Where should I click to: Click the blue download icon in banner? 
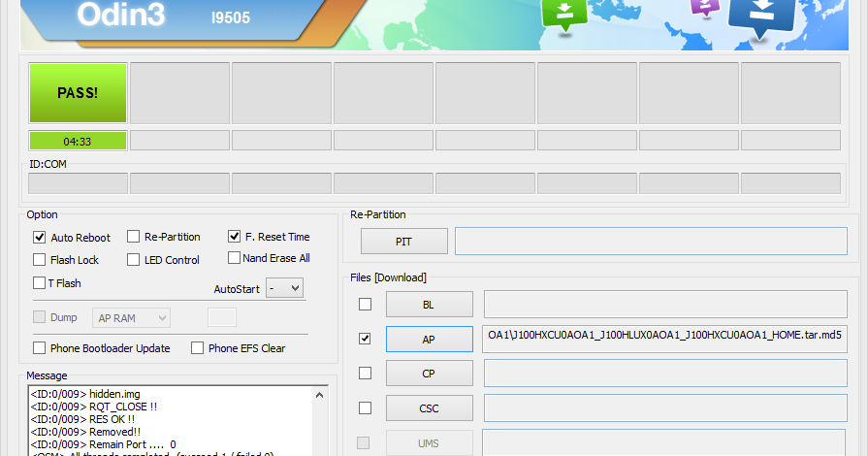(x=761, y=17)
